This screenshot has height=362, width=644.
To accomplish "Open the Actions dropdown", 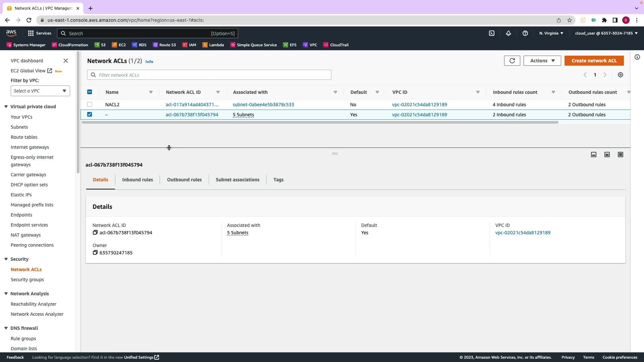I will (542, 61).
